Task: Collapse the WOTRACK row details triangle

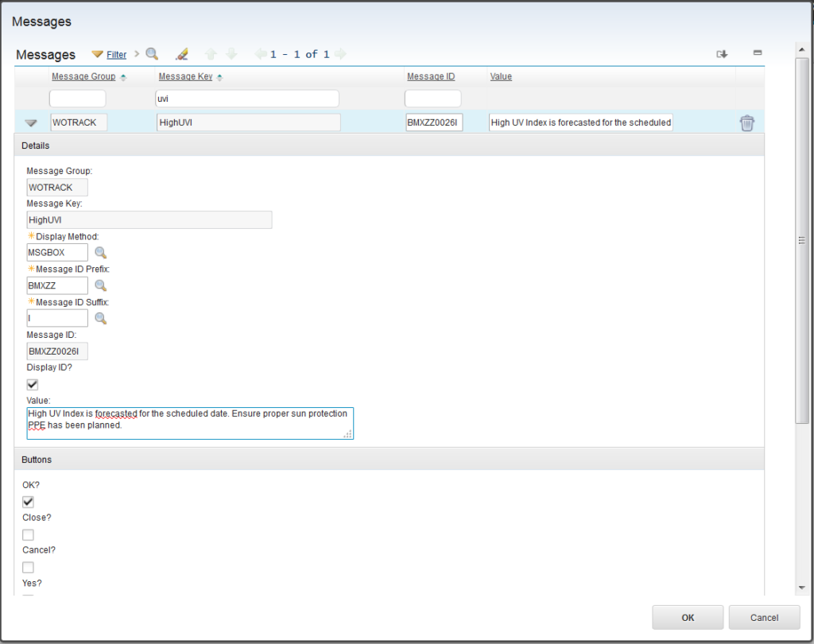Action: coord(31,123)
